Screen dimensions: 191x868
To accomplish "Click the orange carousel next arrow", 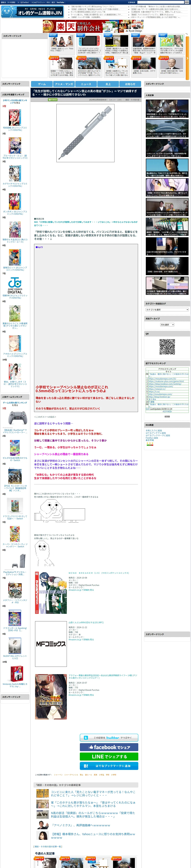I will coord(187,58).
